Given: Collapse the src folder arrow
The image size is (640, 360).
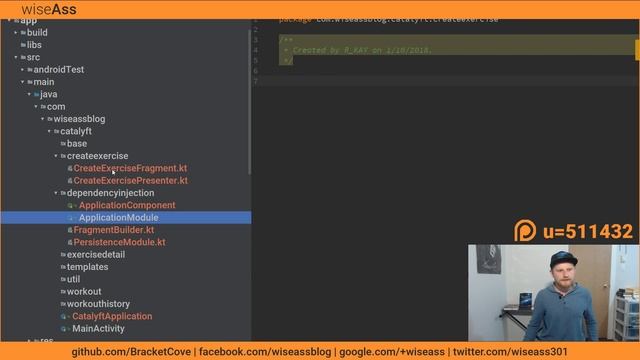Looking at the screenshot, I should point(16,57).
